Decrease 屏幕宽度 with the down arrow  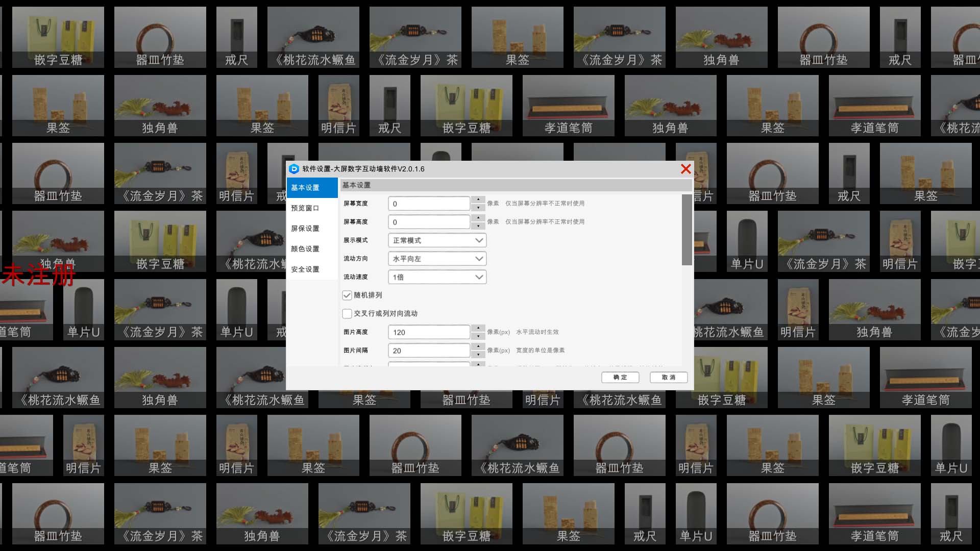[478, 208]
